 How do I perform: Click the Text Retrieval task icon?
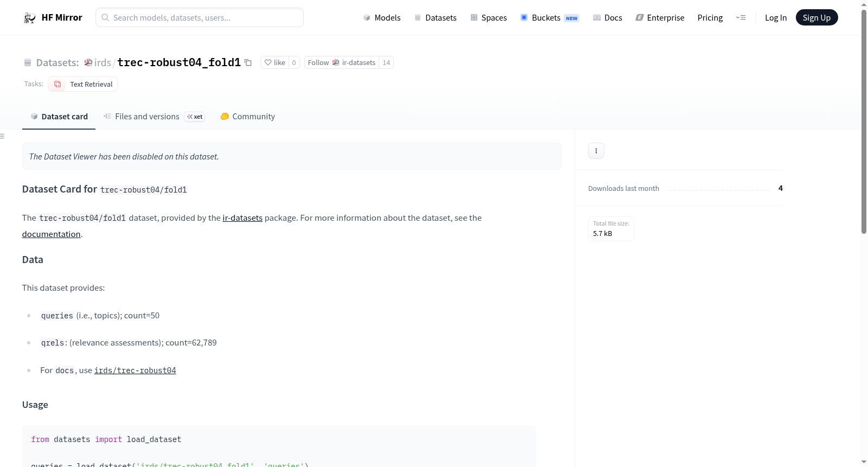pyautogui.click(x=58, y=84)
